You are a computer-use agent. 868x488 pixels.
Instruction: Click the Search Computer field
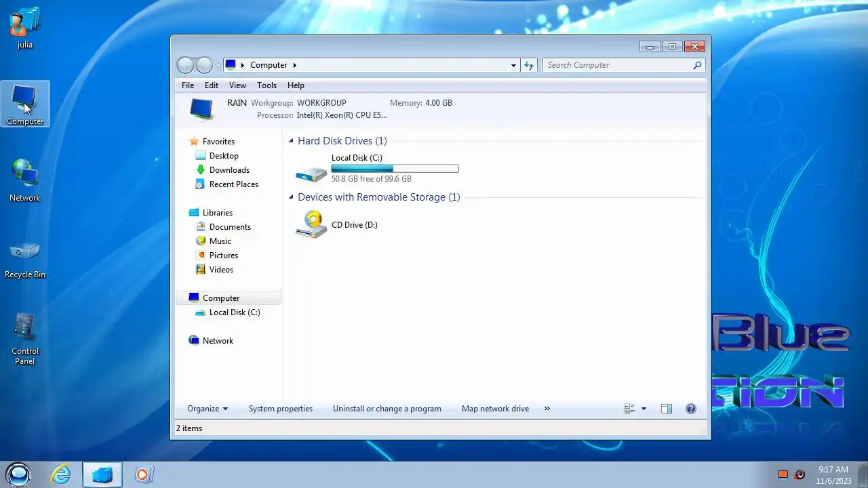(618, 65)
